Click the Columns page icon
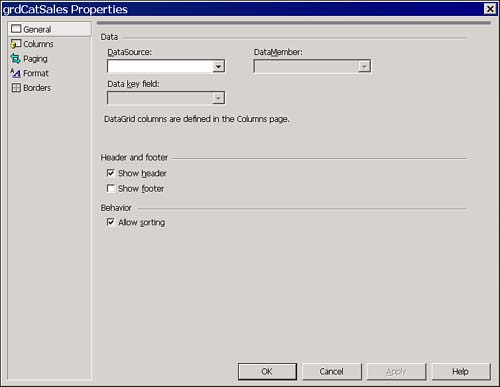 coord(16,44)
